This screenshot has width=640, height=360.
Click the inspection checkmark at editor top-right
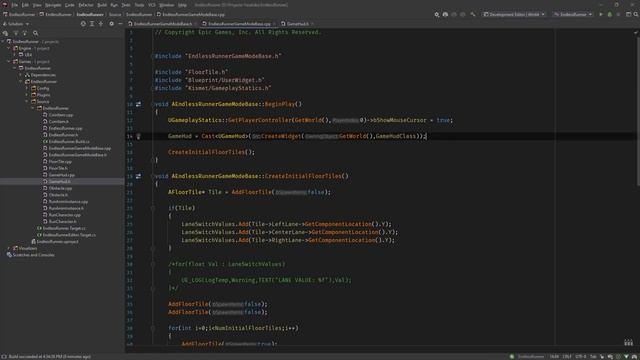click(x=636, y=32)
